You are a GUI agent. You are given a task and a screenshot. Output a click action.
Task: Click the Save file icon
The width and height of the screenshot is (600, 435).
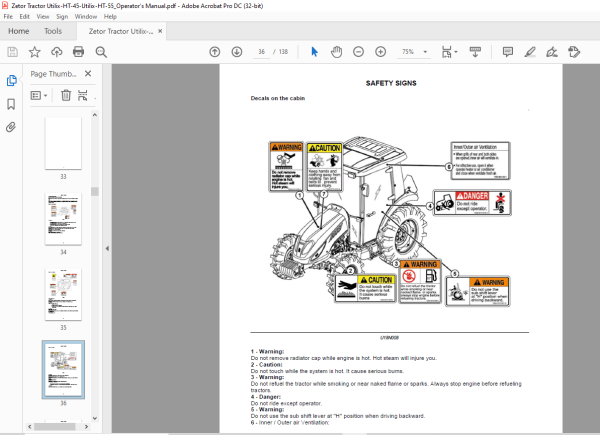pos(13,52)
